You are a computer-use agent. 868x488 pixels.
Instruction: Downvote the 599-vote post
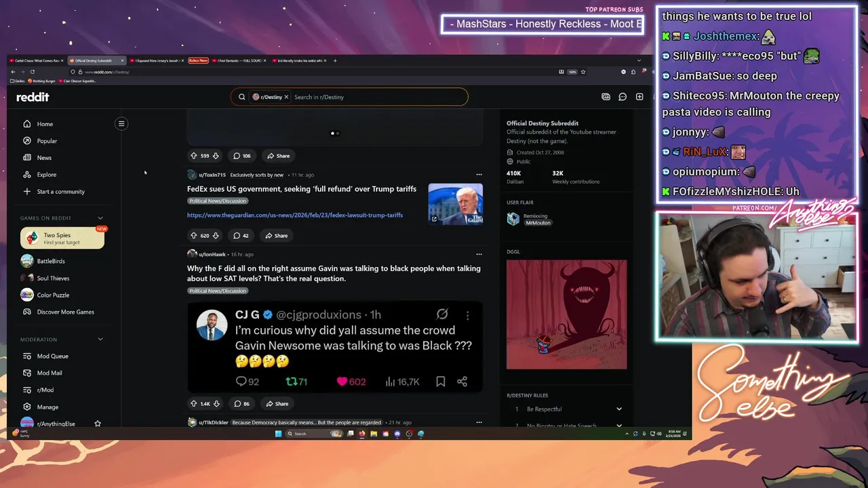point(216,156)
